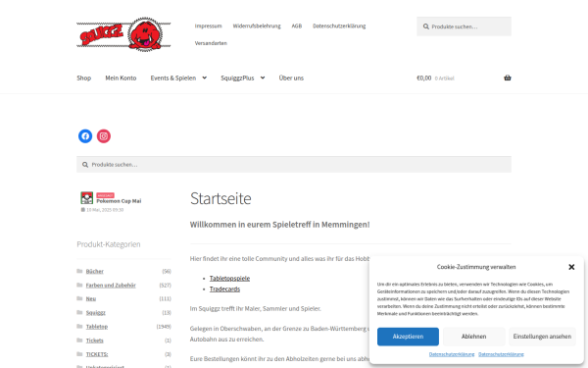Click the Produkt-Kategorien heading

click(x=109, y=244)
